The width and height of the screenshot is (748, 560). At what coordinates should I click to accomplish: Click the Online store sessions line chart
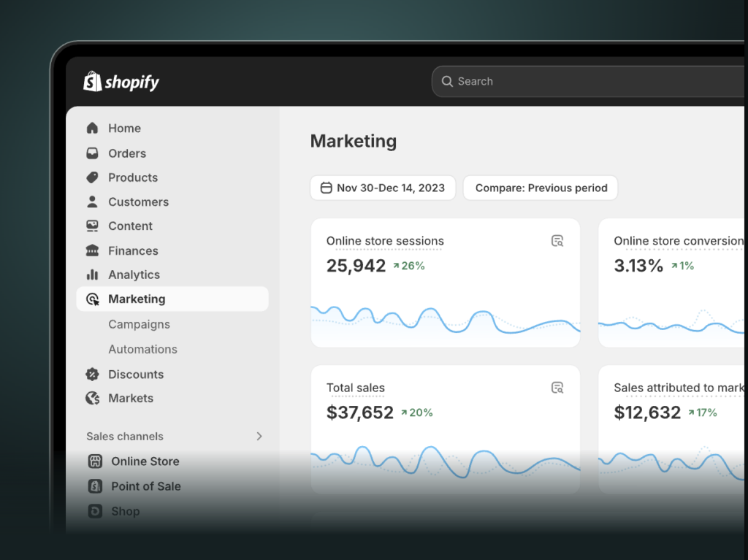pyautogui.click(x=446, y=320)
